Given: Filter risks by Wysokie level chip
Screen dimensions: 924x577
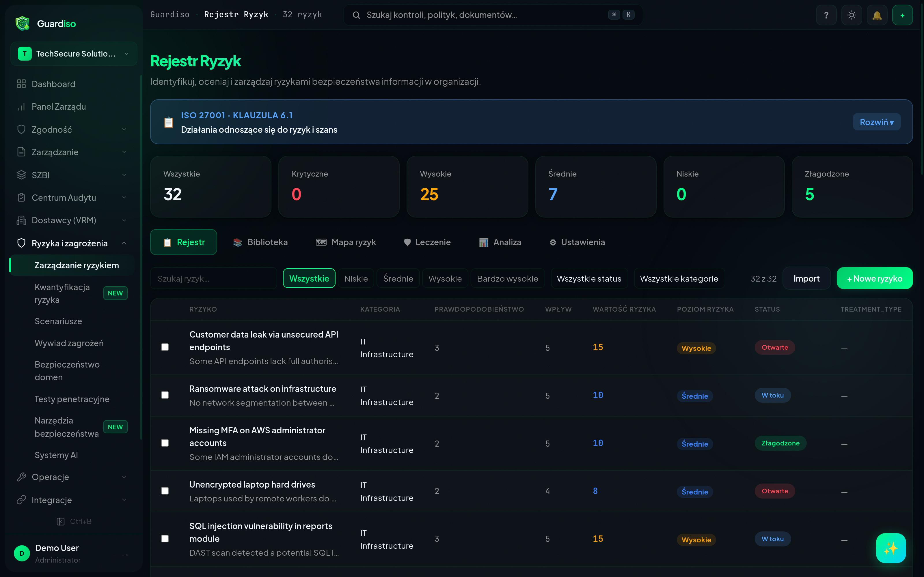Looking at the screenshot, I should (445, 279).
